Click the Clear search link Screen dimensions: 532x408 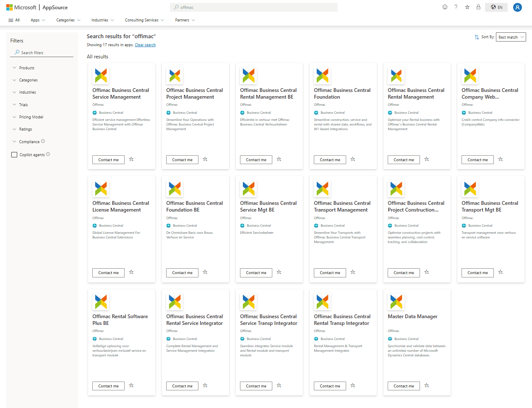point(145,45)
